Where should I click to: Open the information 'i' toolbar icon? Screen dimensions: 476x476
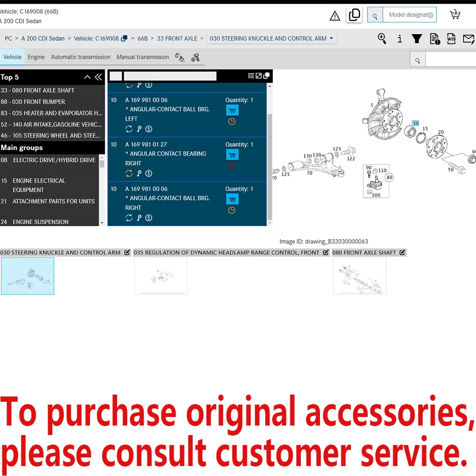click(399, 39)
